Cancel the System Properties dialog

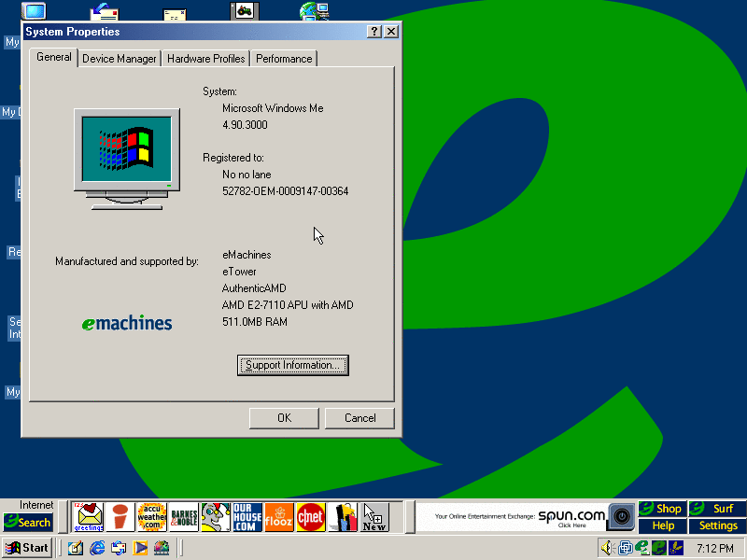coord(359,418)
